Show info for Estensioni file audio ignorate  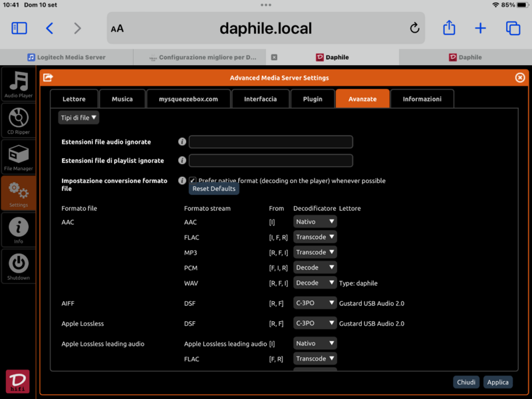point(182,142)
